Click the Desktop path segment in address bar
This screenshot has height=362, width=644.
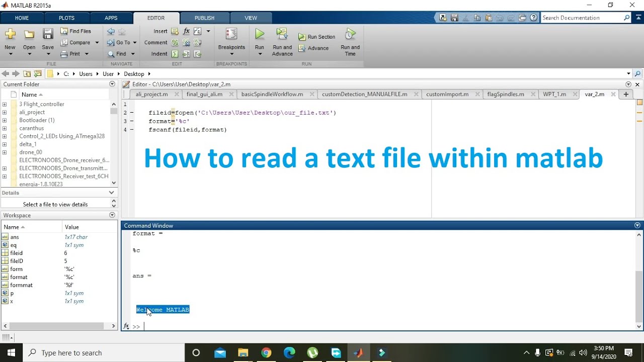[x=134, y=74]
